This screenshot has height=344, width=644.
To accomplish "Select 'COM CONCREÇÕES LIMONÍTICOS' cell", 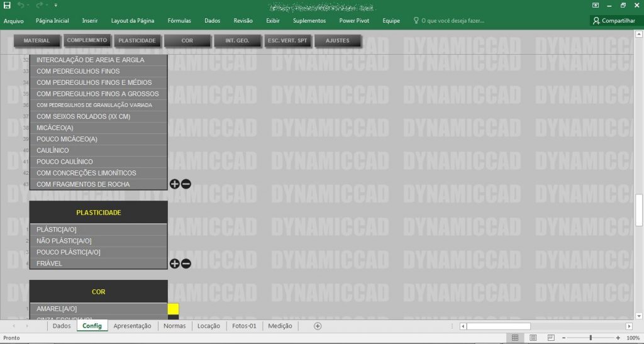I will click(x=99, y=173).
